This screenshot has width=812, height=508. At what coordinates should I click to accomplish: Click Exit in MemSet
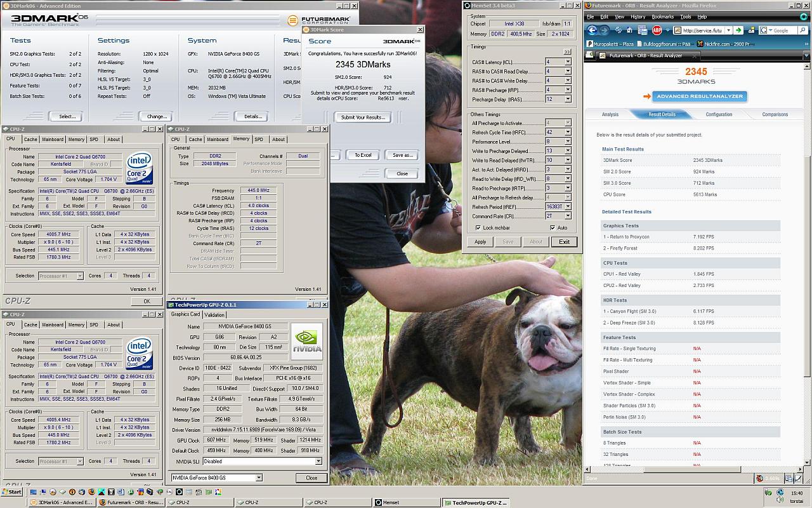pos(564,241)
